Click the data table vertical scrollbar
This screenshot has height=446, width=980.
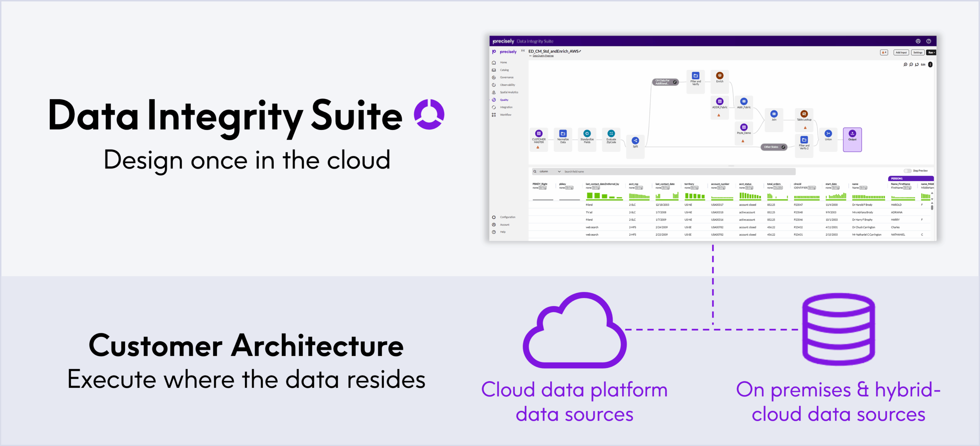(x=932, y=207)
